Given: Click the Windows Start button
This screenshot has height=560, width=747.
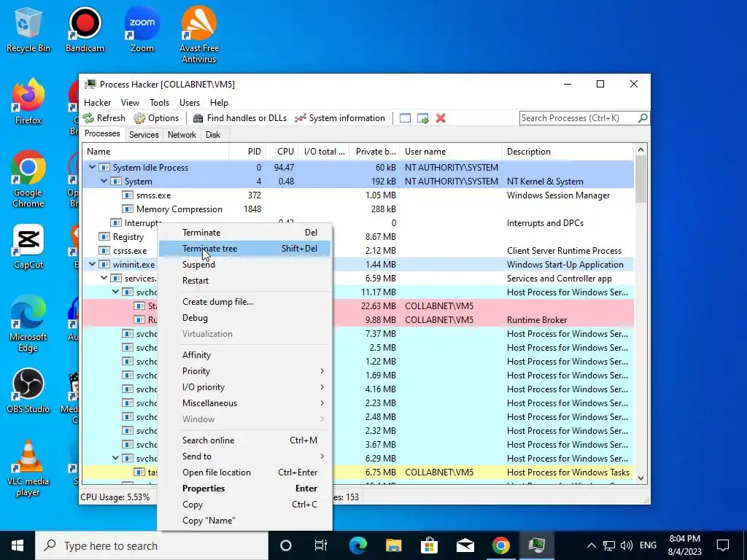Looking at the screenshot, I should pyautogui.click(x=18, y=545).
